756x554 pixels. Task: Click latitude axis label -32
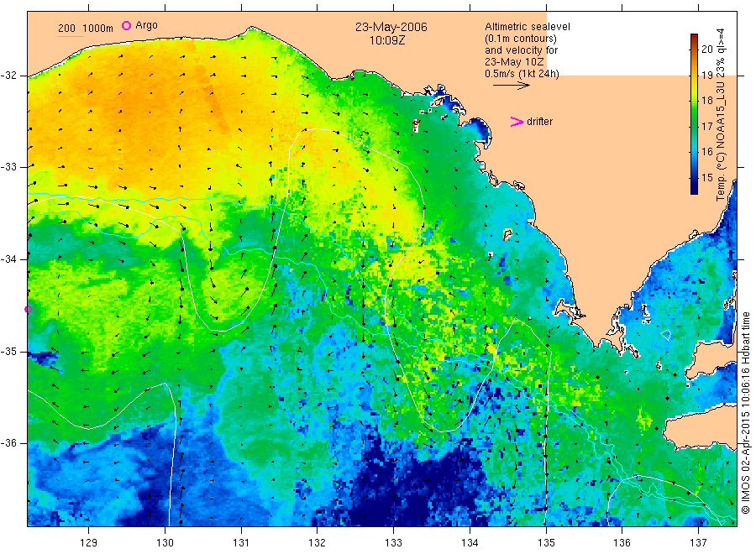(8, 76)
